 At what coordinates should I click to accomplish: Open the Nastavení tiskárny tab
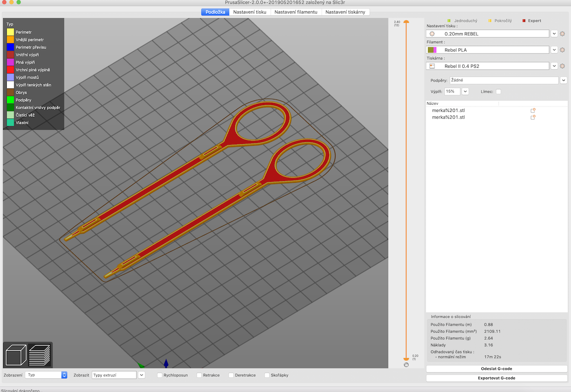pos(346,12)
